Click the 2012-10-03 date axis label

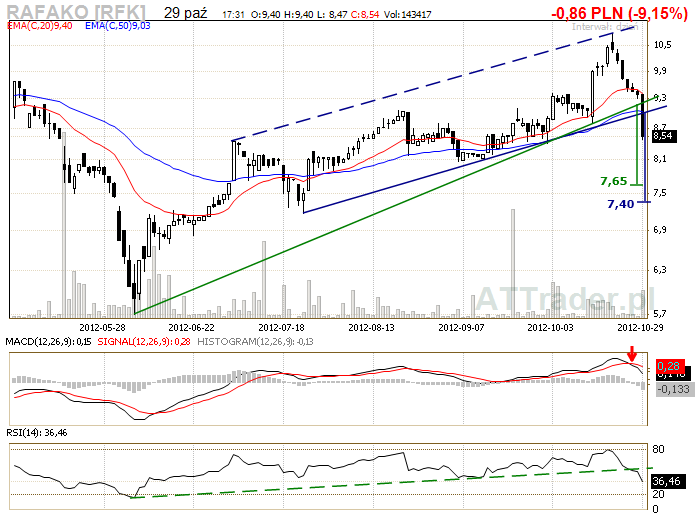point(550,327)
